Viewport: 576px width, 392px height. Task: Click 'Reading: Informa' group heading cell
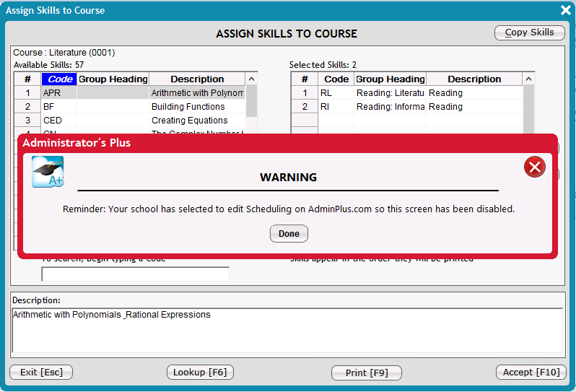[390, 107]
